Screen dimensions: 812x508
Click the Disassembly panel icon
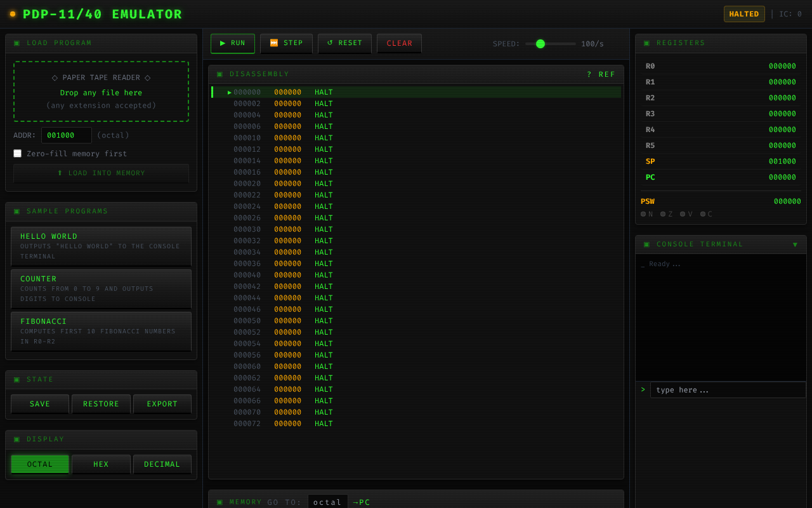[220, 74]
